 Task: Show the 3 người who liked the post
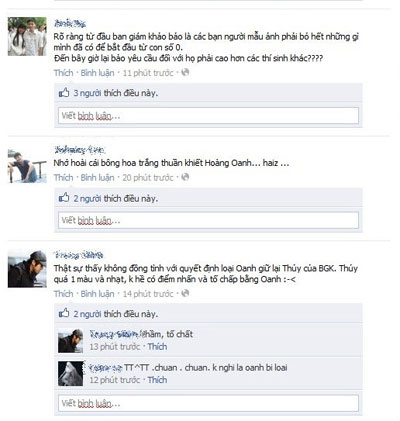point(87,93)
